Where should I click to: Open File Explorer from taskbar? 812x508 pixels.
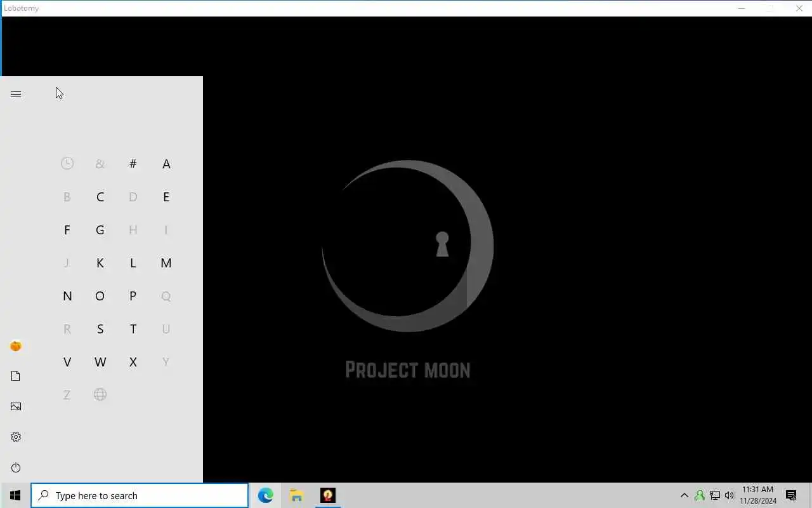296,495
